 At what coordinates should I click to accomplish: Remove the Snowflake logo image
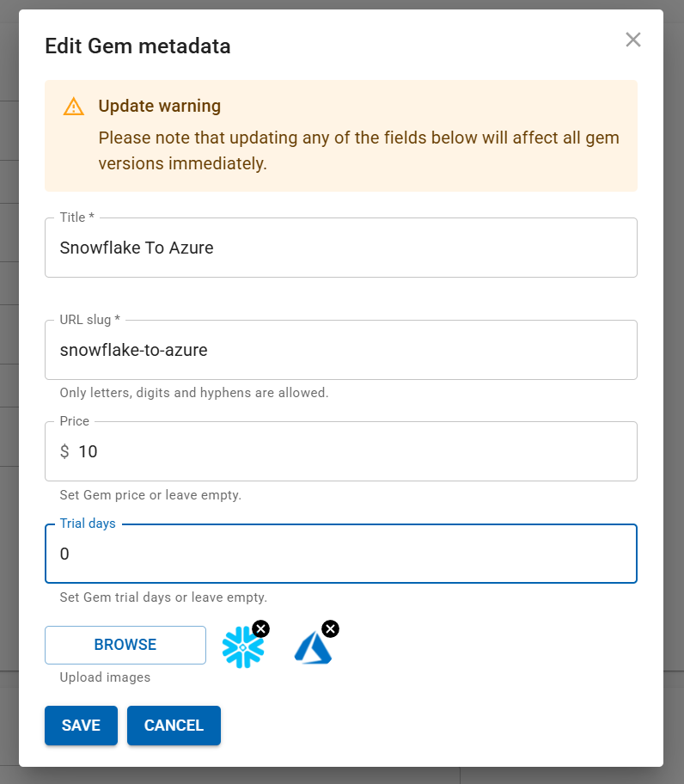coord(261,628)
